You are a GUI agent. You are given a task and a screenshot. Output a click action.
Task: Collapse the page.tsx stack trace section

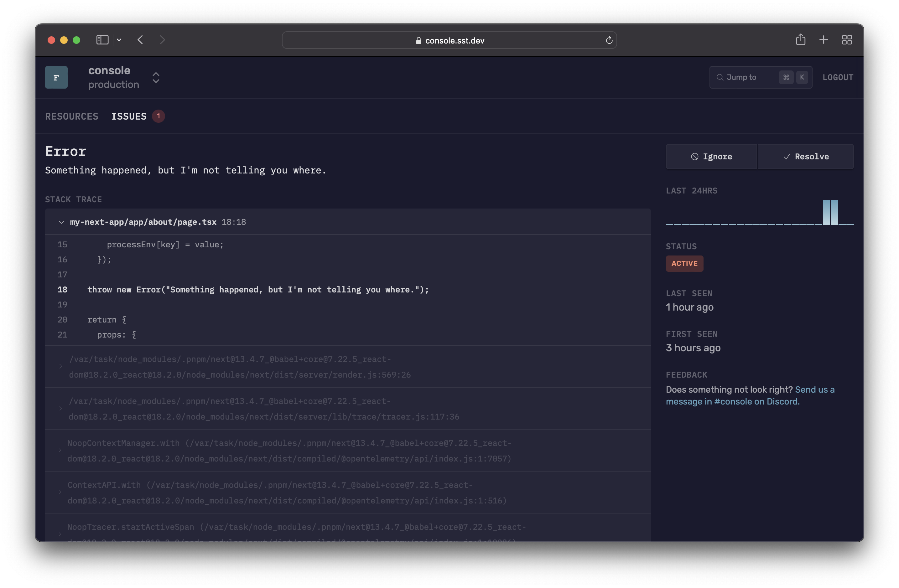click(x=62, y=222)
